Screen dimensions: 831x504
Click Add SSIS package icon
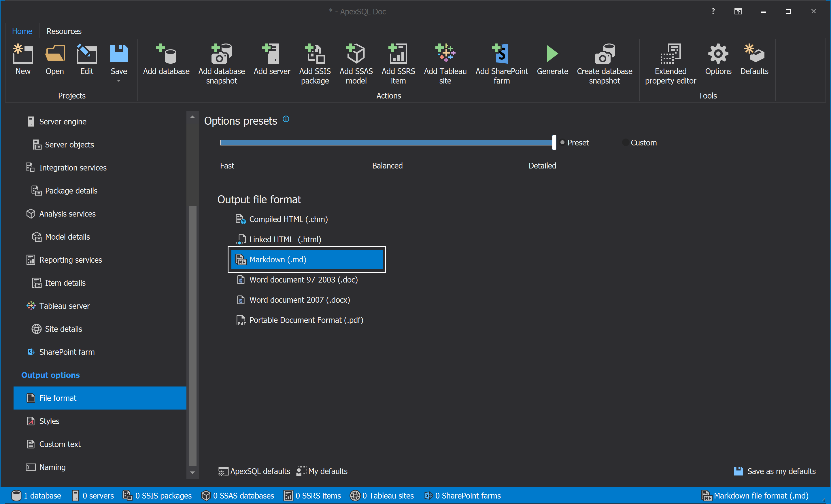315,54
